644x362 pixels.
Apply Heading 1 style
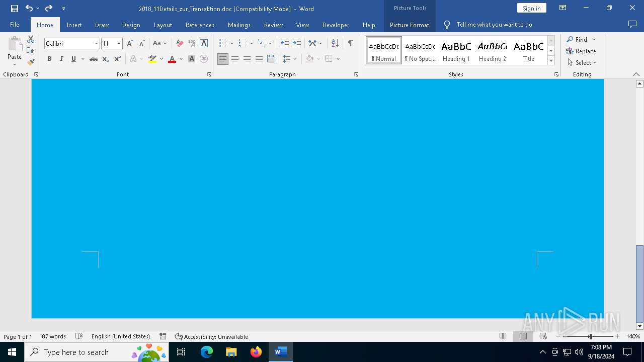click(x=456, y=50)
